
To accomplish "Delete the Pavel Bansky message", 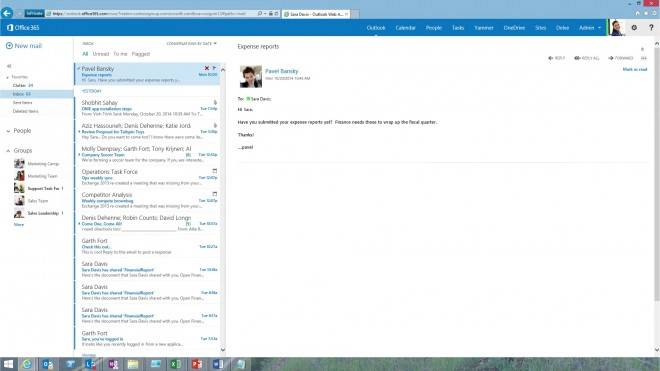I will click(207, 68).
